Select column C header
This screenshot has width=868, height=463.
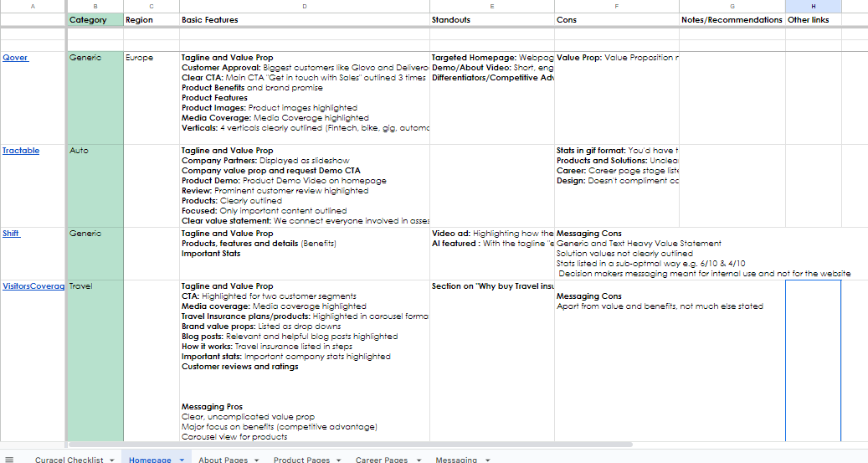tap(152, 6)
